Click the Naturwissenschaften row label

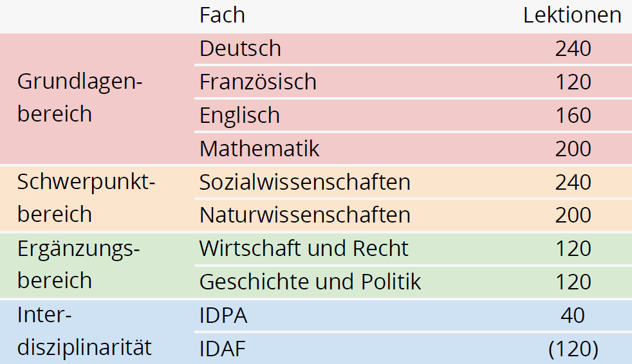tap(304, 215)
